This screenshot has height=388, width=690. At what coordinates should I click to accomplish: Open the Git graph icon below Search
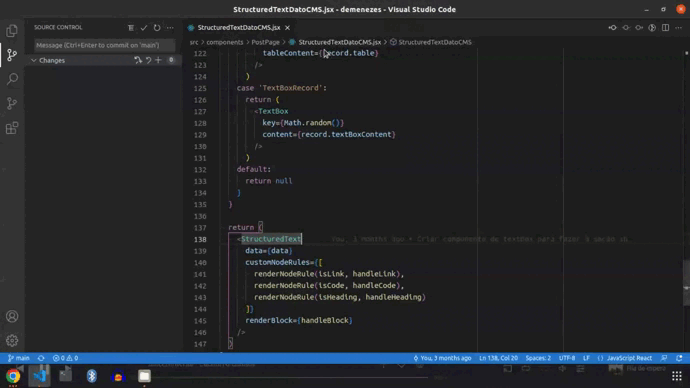point(12,103)
